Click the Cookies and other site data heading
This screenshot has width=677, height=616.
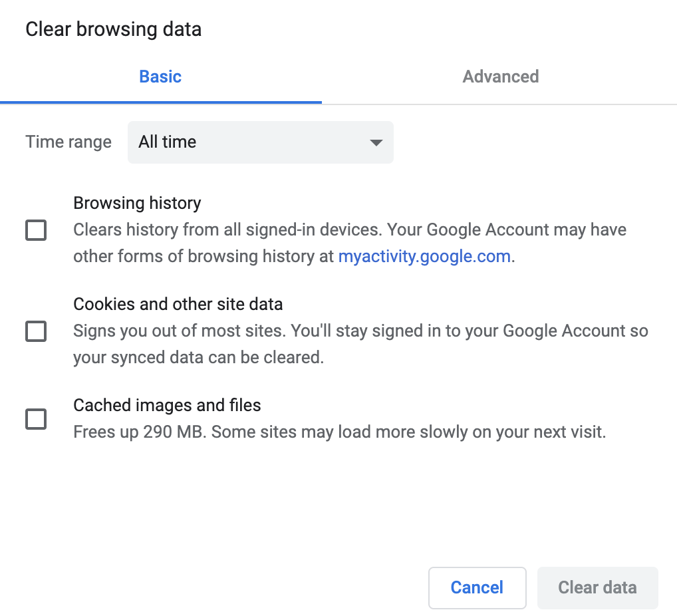point(178,304)
